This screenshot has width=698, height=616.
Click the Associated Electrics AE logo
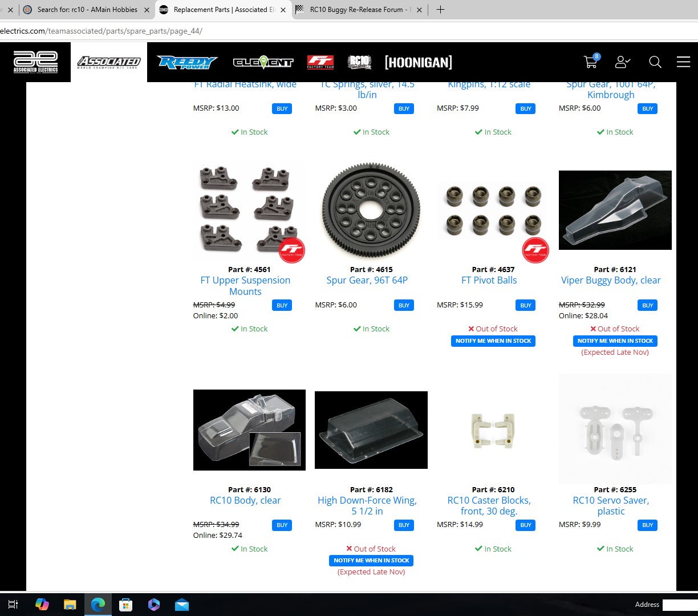coord(35,62)
